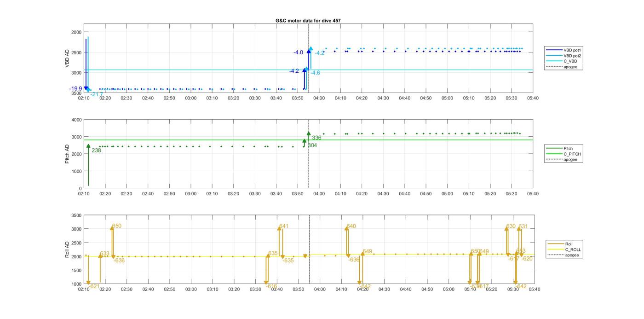The height and width of the screenshot is (319, 644).
Task: Select the 'VBD pot2' legend entry
Action: (x=564, y=56)
